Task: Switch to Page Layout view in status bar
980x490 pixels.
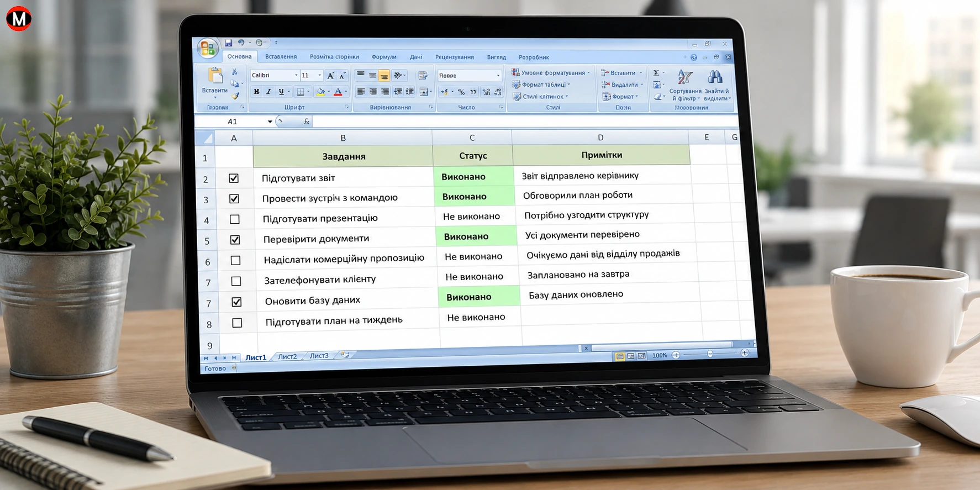Action: 630,356
